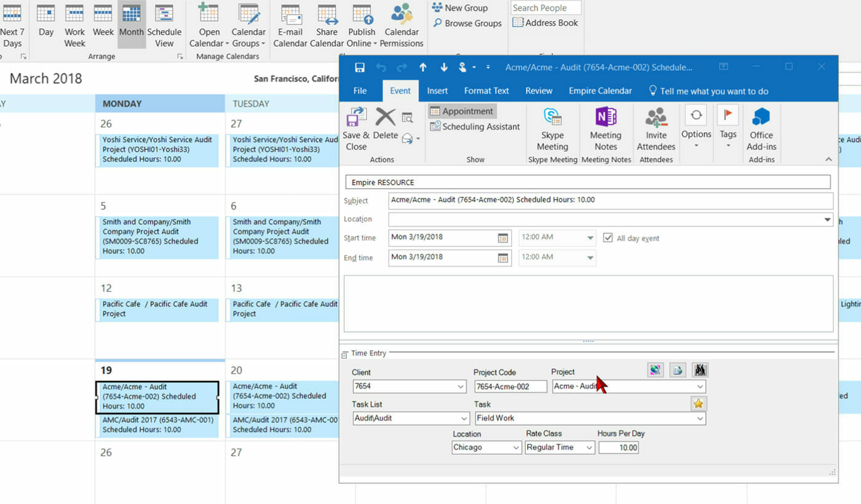Switch to the Format Text tab
This screenshot has width=861, height=504.
coord(486,91)
